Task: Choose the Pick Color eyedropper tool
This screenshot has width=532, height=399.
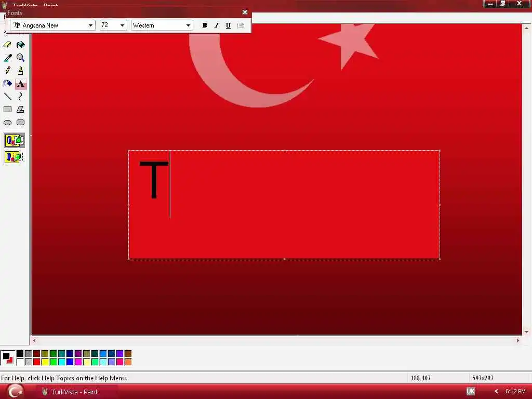Action: pos(7,58)
